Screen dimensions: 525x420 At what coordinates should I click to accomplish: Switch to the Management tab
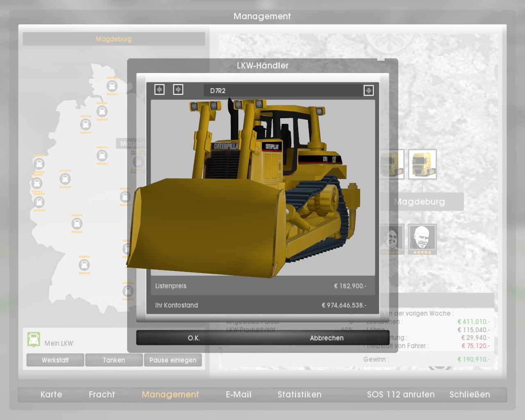click(170, 395)
